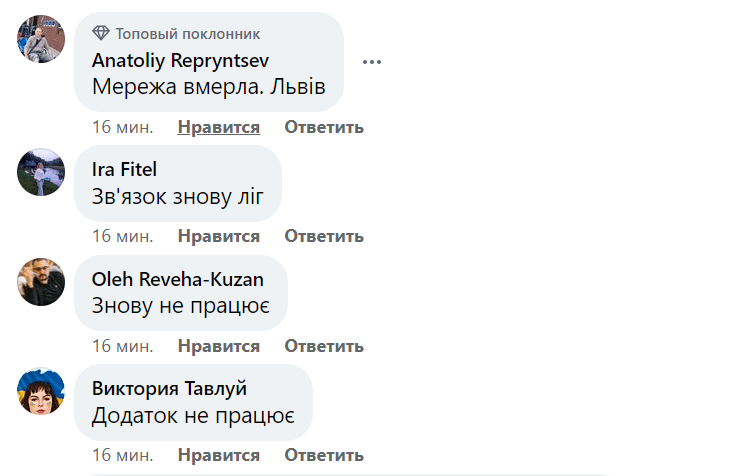Open Anatoliy Repryntsev's profile picture
This screenshot has width=739, height=476.
[x=41, y=40]
